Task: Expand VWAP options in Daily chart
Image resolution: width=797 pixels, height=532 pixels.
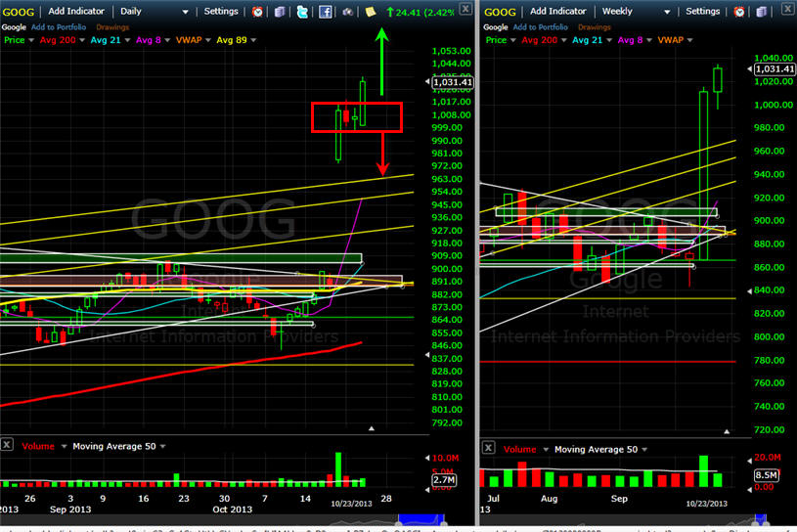Action: click(x=208, y=40)
